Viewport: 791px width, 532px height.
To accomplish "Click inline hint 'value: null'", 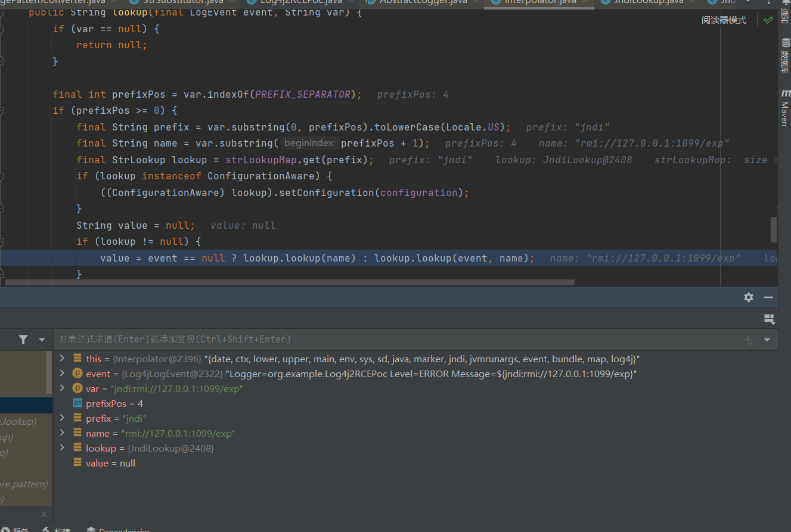I will [x=243, y=225].
